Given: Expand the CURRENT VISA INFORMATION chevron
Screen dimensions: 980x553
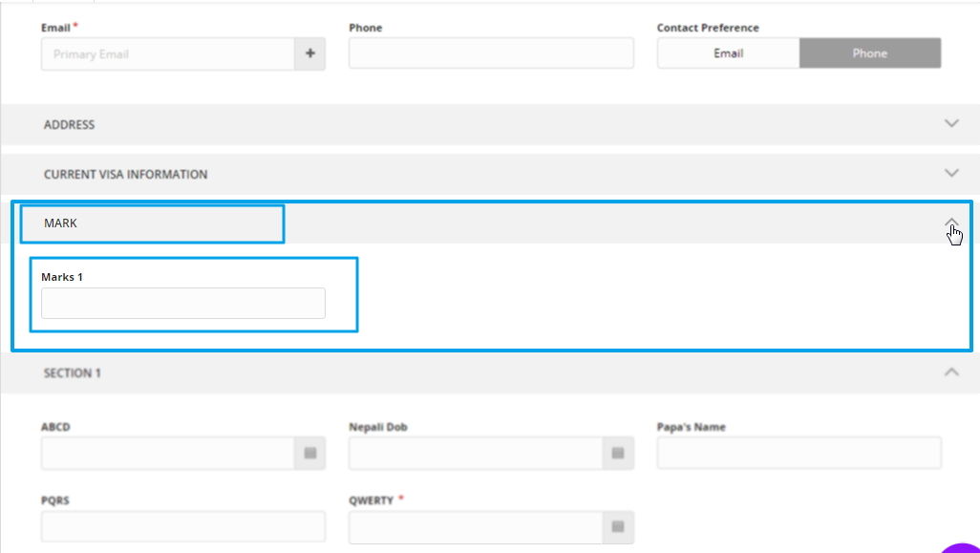Looking at the screenshot, I should pyautogui.click(x=950, y=174).
